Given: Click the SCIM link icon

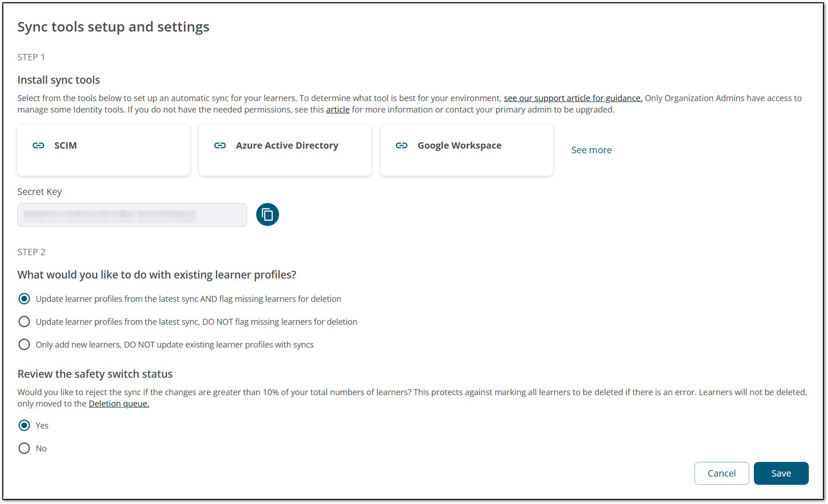Looking at the screenshot, I should 38,145.
